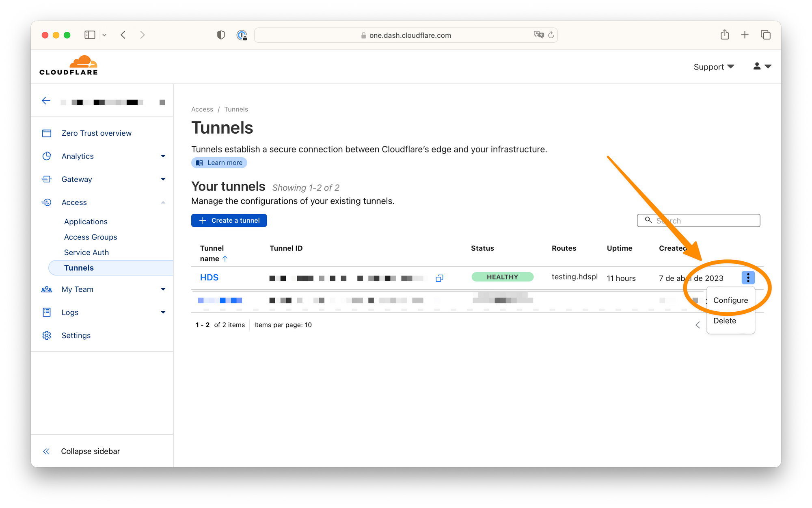
Task: Click the Analytics pie chart icon
Action: (47, 156)
